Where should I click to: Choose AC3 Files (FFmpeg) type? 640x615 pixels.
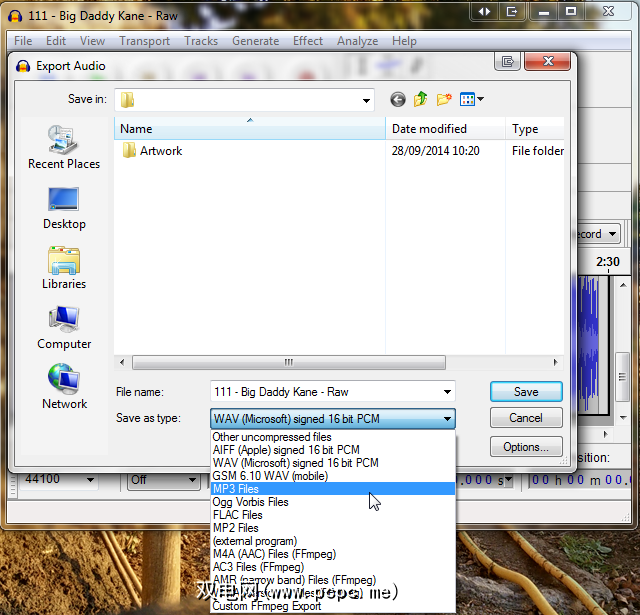tap(333, 567)
